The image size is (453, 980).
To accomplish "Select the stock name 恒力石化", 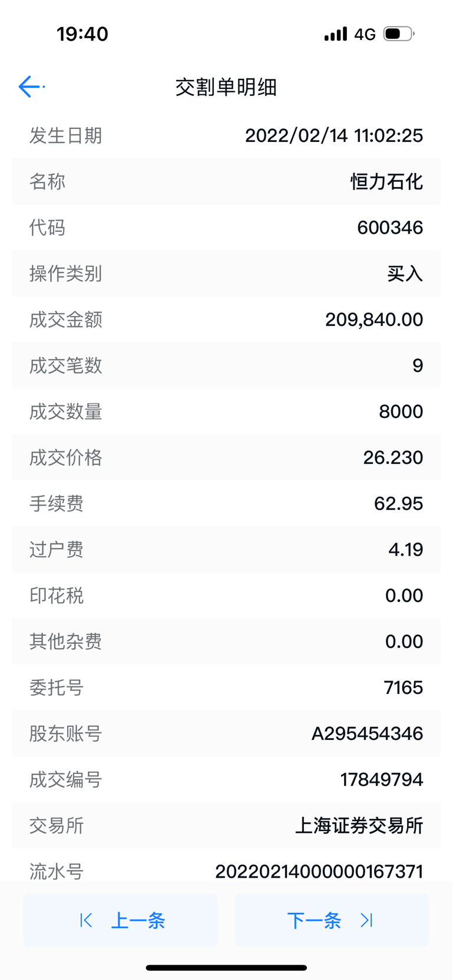I will point(386,181).
